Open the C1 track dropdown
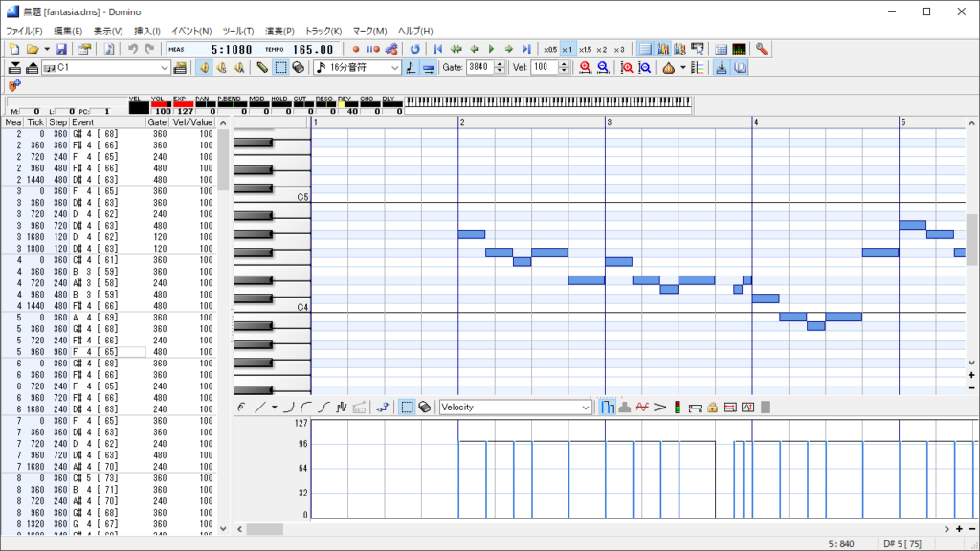 (x=165, y=68)
